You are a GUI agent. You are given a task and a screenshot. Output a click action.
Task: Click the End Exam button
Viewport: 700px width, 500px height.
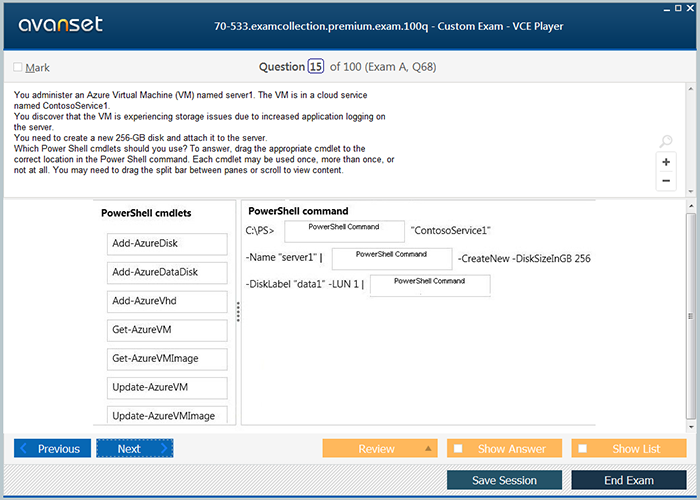click(x=629, y=480)
